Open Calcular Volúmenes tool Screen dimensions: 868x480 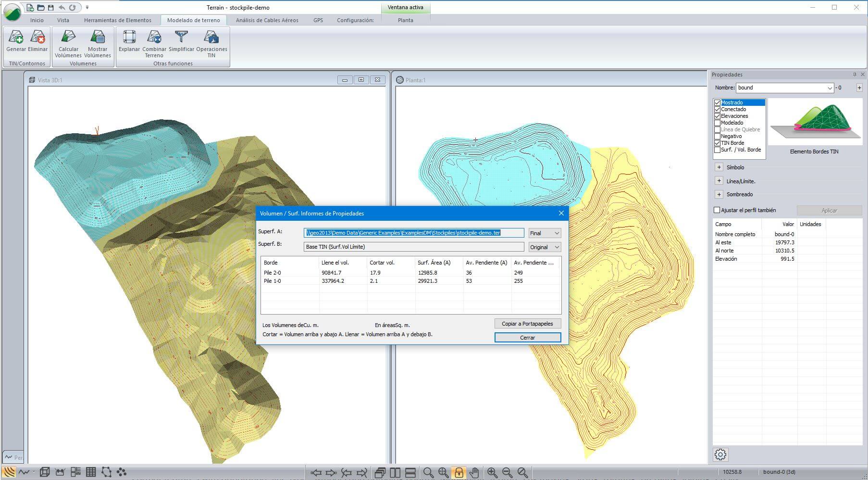click(x=68, y=38)
